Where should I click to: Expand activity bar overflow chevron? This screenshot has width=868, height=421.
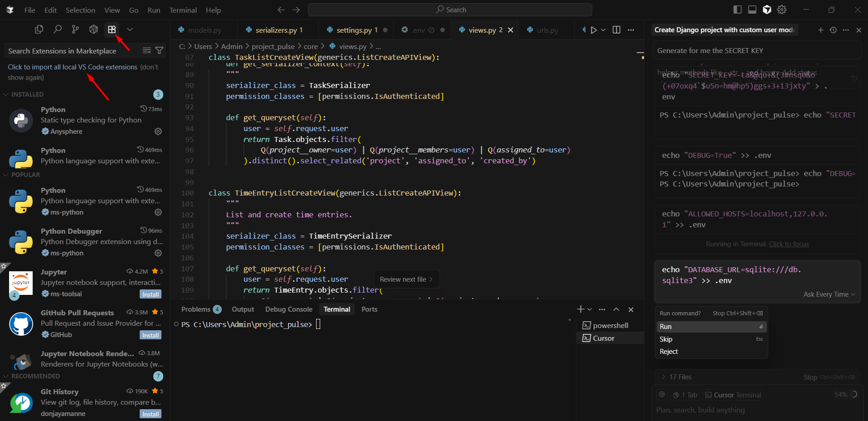tap(130, 29)
